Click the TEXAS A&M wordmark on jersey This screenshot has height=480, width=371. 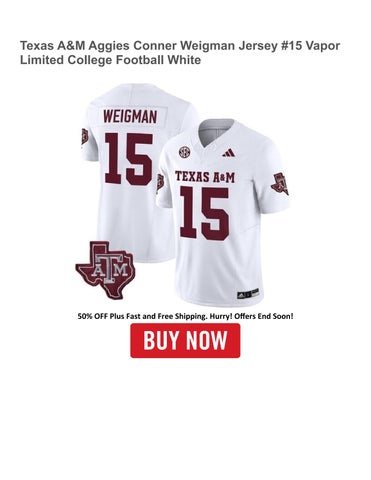205,177
